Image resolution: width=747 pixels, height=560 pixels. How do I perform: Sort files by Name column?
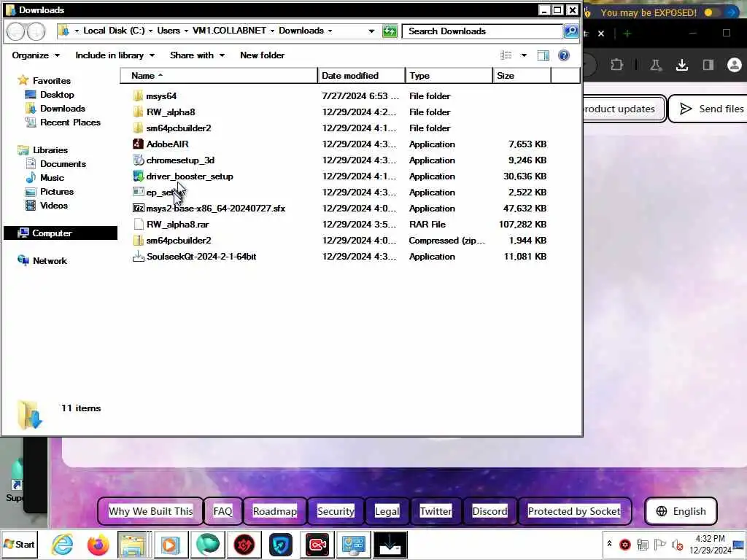[219, 75]
